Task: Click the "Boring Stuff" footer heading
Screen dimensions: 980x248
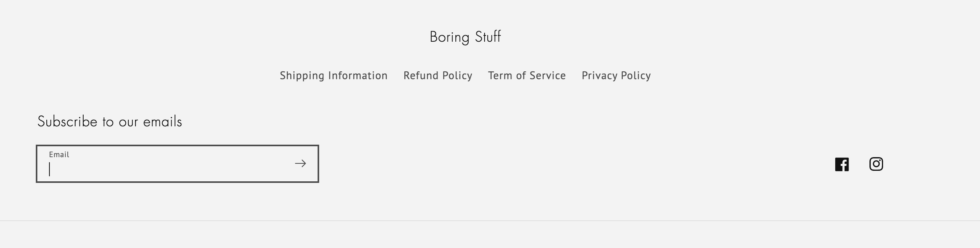Action: (465, 37)
